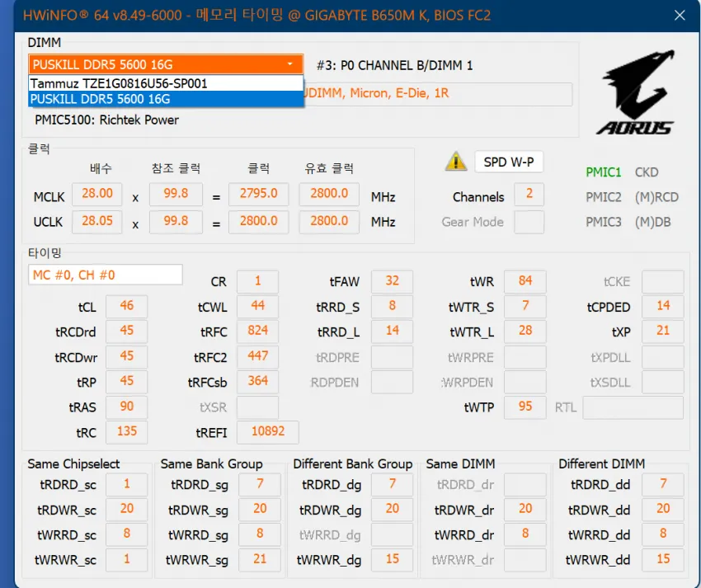Click the CKD label
The height and width of the screenshot is (588, 701).
[647, 172]
